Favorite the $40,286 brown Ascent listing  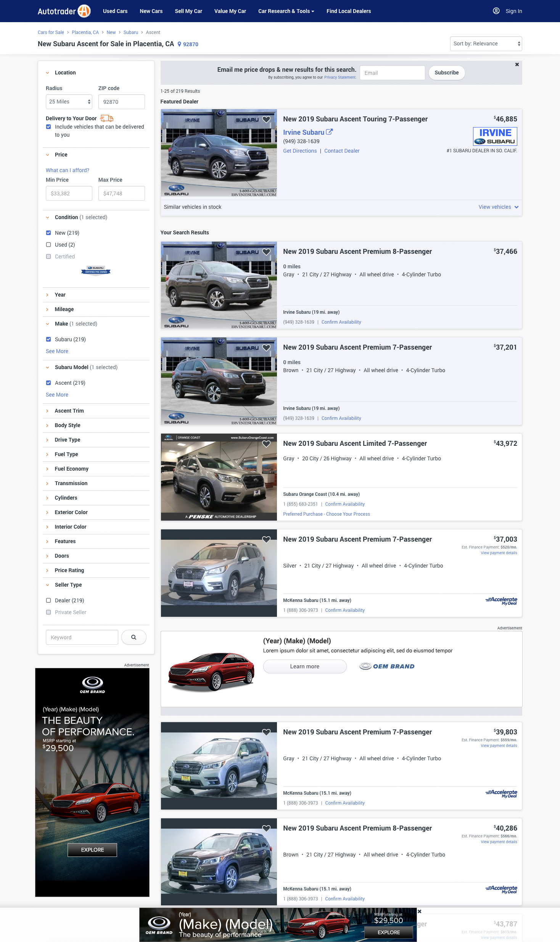[266, 829]
